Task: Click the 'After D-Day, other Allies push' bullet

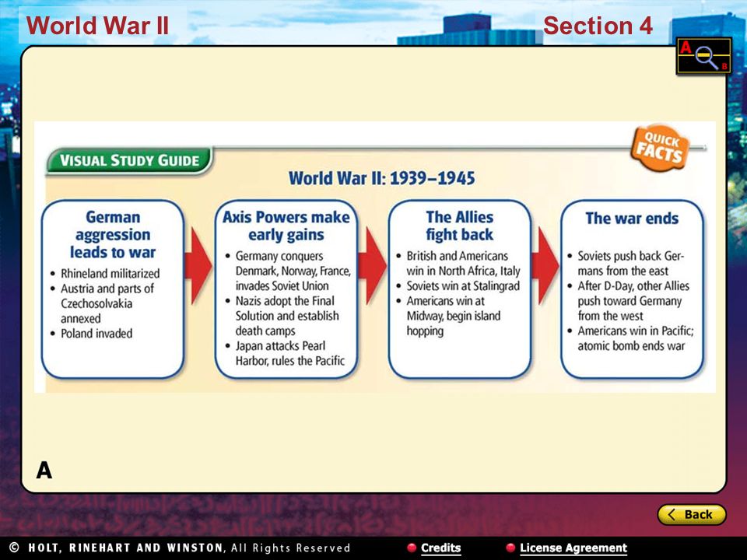Action: (629, 300)
